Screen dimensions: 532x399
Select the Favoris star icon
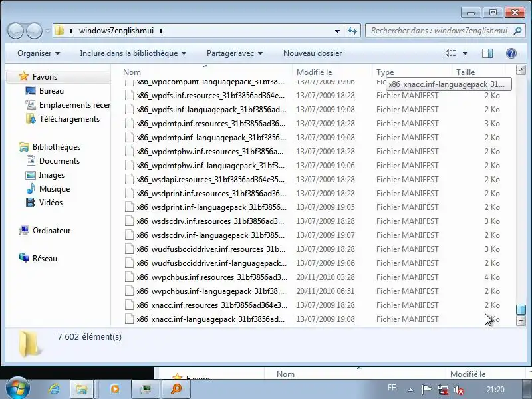coord(24,76)
